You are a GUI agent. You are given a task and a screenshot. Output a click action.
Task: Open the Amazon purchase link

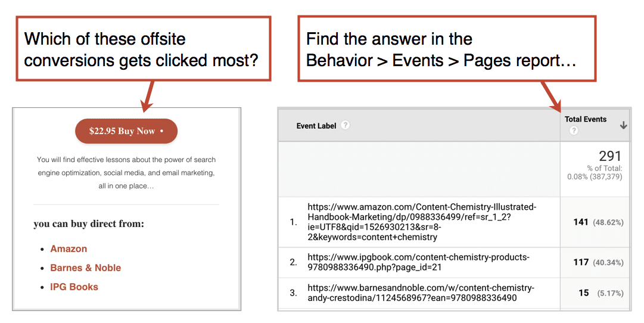point(69,249)
